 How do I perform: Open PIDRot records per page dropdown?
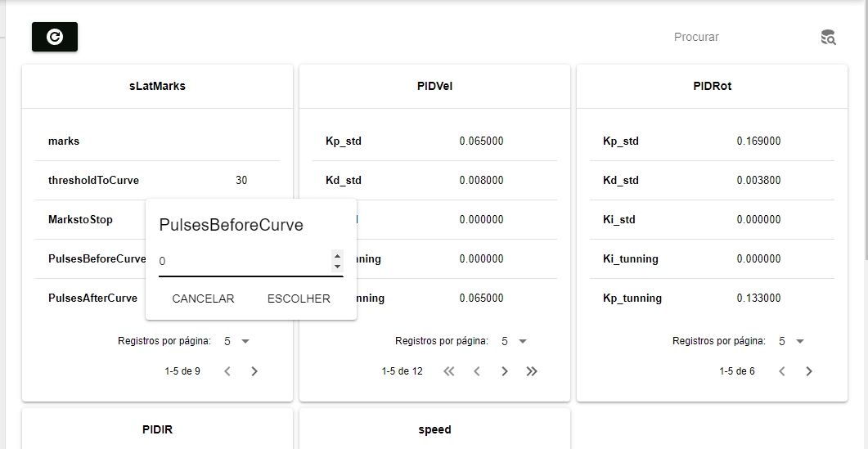point(792,341)
